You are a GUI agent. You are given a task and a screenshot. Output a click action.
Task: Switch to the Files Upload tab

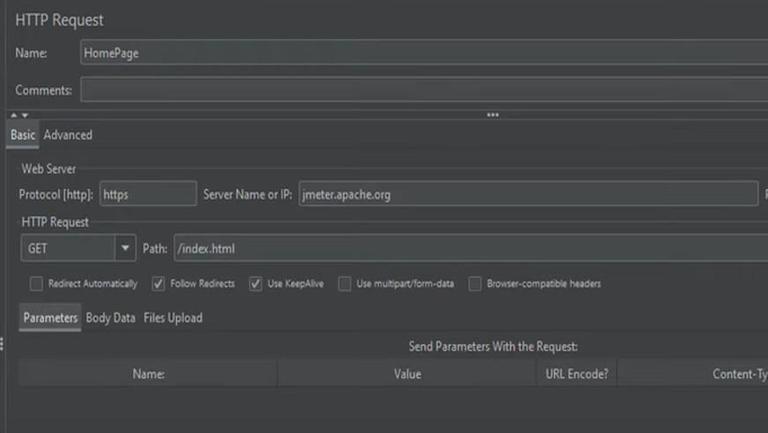(x=173, y=318)
